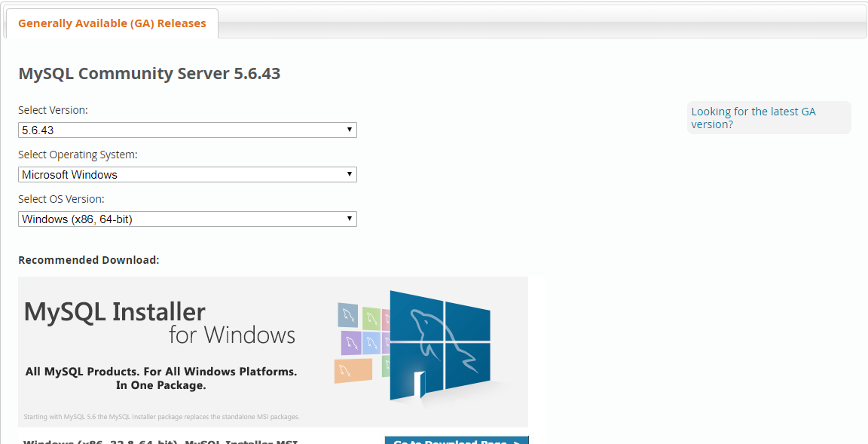Viewport: 868px width, 444px height.
Task: Click the Select OS Version label
Action: click(61, 199)
